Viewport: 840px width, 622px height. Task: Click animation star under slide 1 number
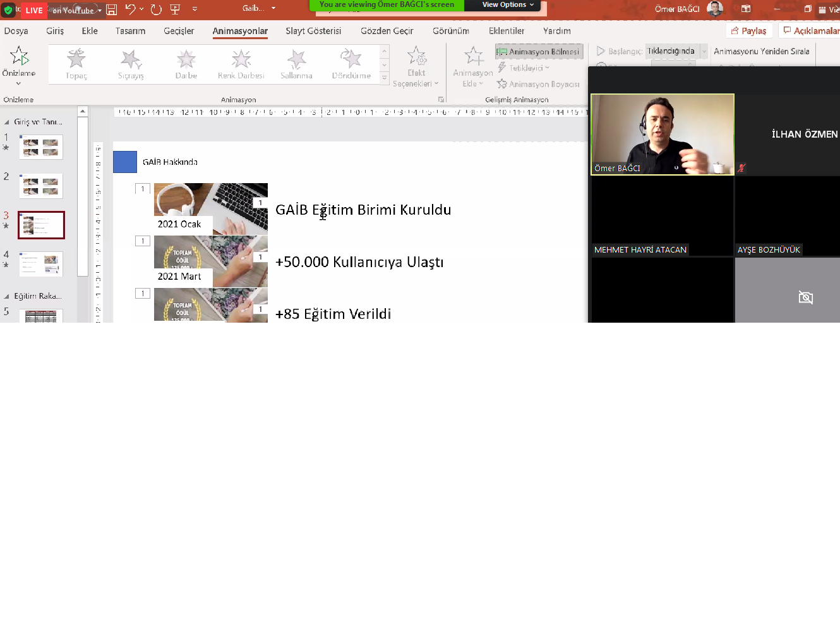6,148
